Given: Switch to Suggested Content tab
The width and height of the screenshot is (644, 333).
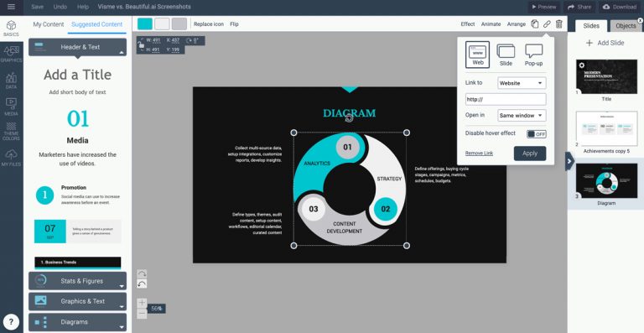Looking at the screenshot, I should [x=97, y=24].
